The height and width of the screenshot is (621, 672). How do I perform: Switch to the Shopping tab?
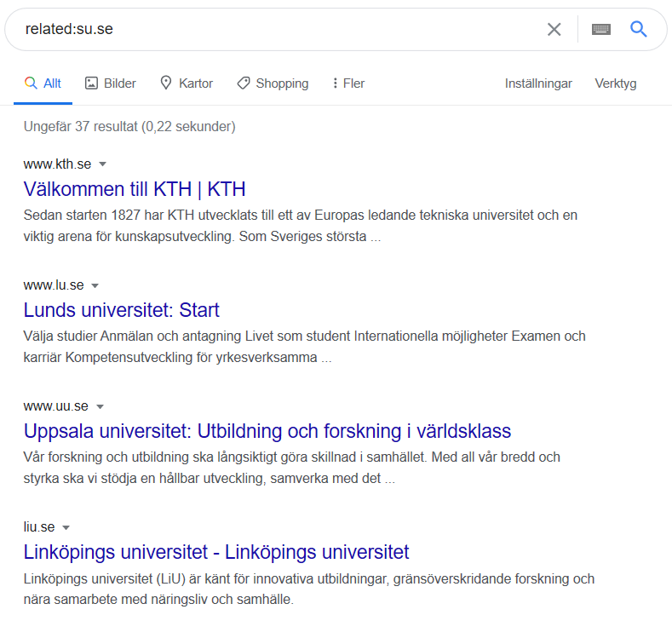coord(273,83)
